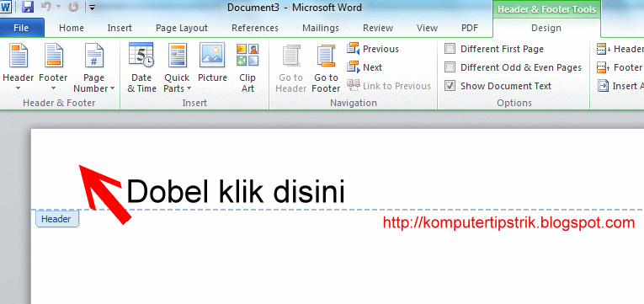The width and height of the screenshot is (644, 304).
Task: Click the Header from Top position icon
Action: click(603, 49)
